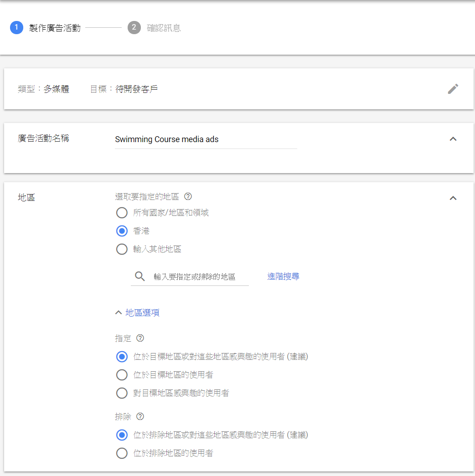Viewport: 475px width, 476px height.
Task: Click the pencil edit icon for type and goal
Action: (x=453, y=89)
